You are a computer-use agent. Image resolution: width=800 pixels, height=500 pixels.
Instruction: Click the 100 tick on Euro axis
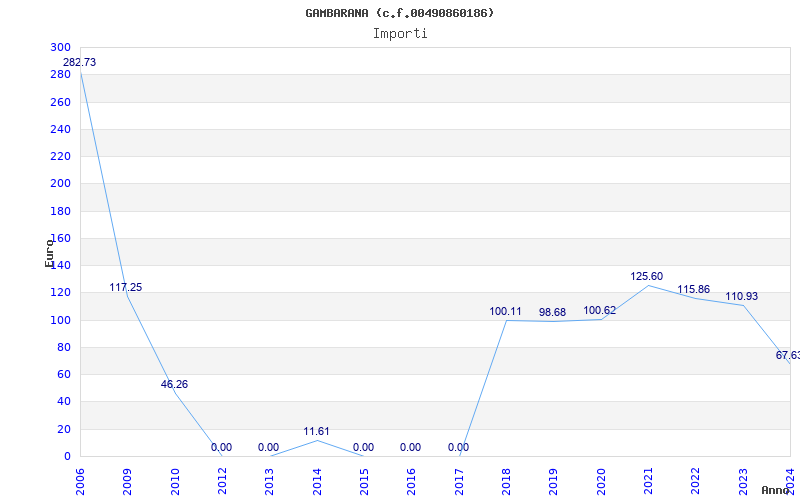(x=61, y=320)
